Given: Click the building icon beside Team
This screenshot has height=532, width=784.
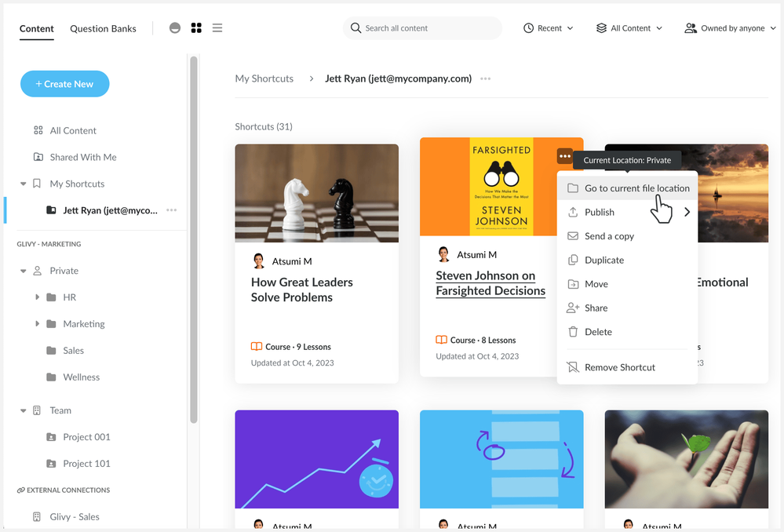Looking at the screenshot, I should (x=37, y=410).
